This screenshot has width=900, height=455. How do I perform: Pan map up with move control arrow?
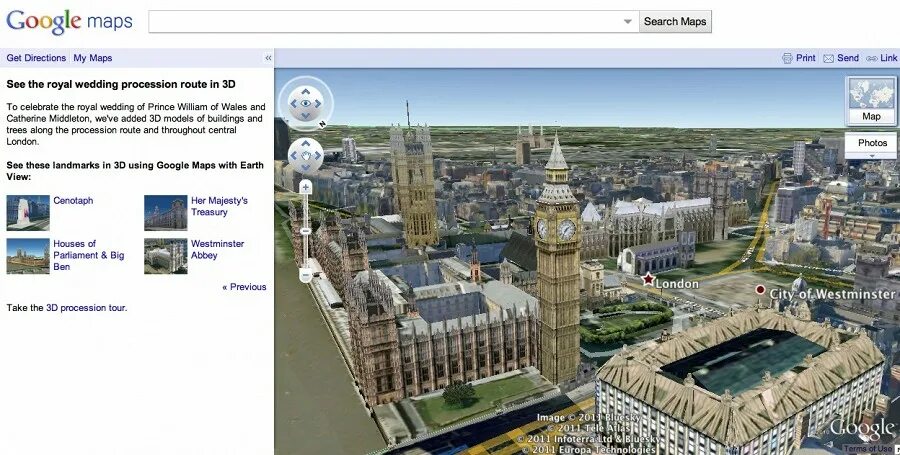pyautogui.click(x=305, y=143)
